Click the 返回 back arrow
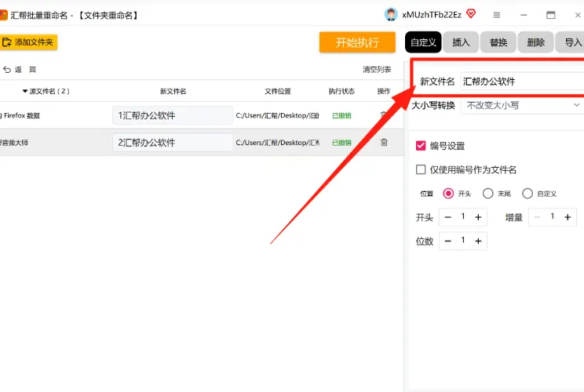Viewport: 584px width, 392px height. 7,70
